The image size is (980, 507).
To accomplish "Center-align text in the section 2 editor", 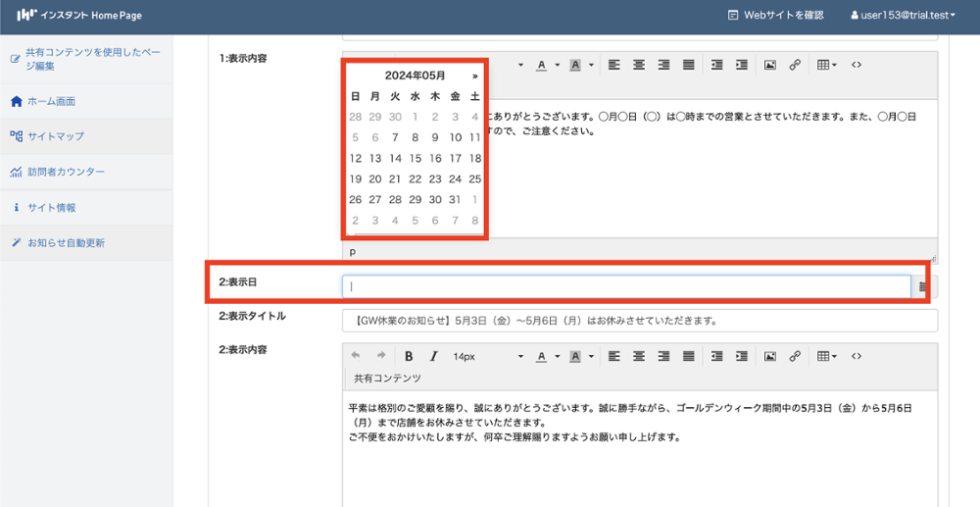I will (x=639, y=356).
